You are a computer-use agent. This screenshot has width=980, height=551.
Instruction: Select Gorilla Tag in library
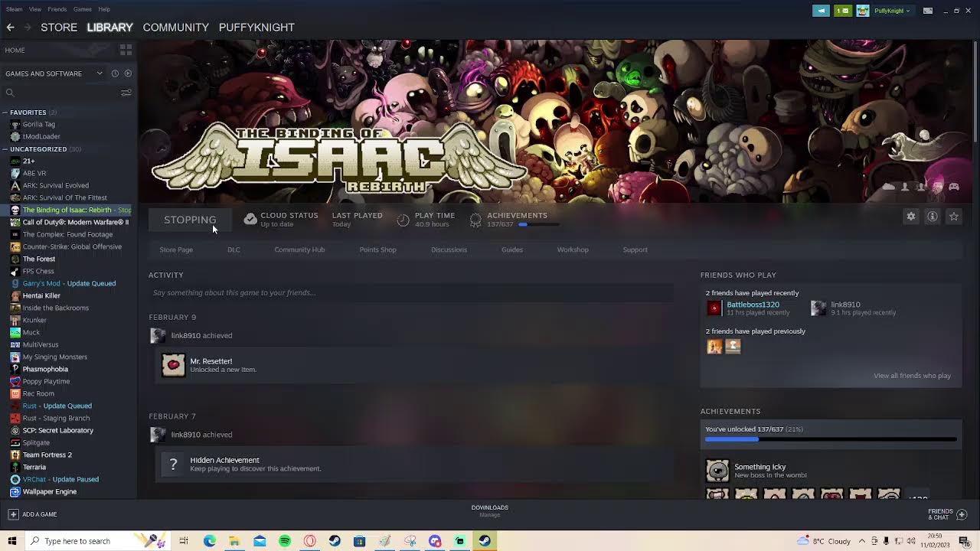(38, 124)
